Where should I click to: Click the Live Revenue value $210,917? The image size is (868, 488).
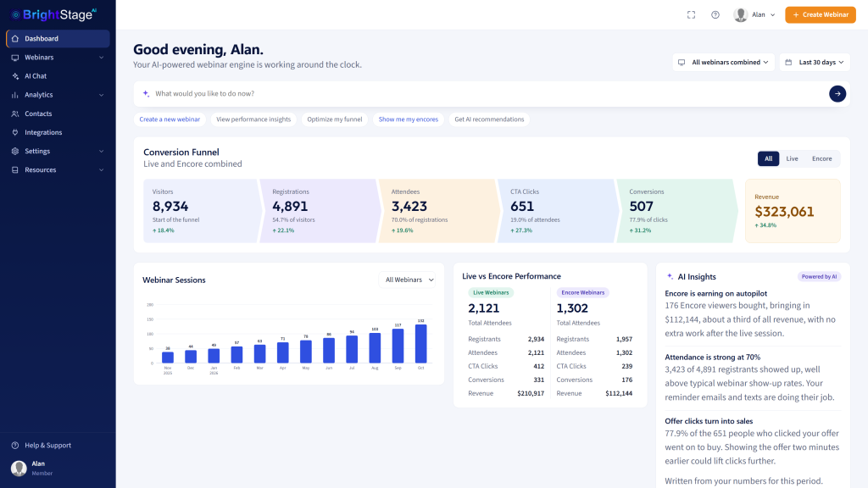click(531, 393)
